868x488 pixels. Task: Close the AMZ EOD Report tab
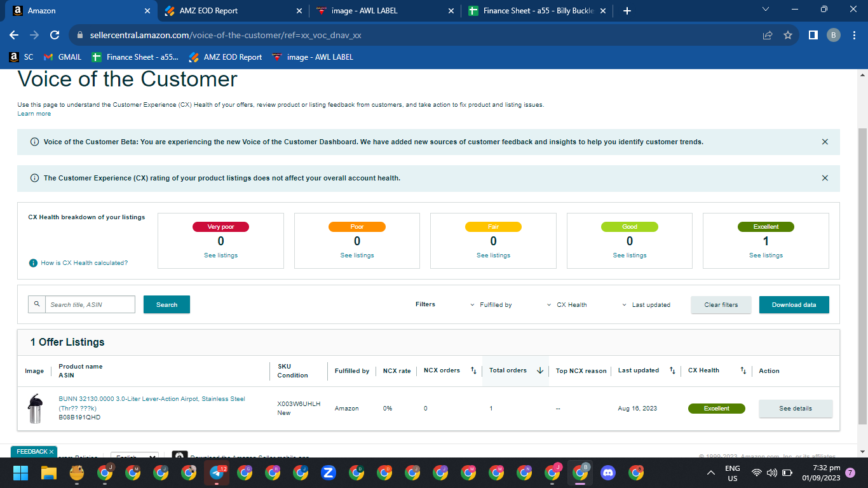(x=300, y=11)
